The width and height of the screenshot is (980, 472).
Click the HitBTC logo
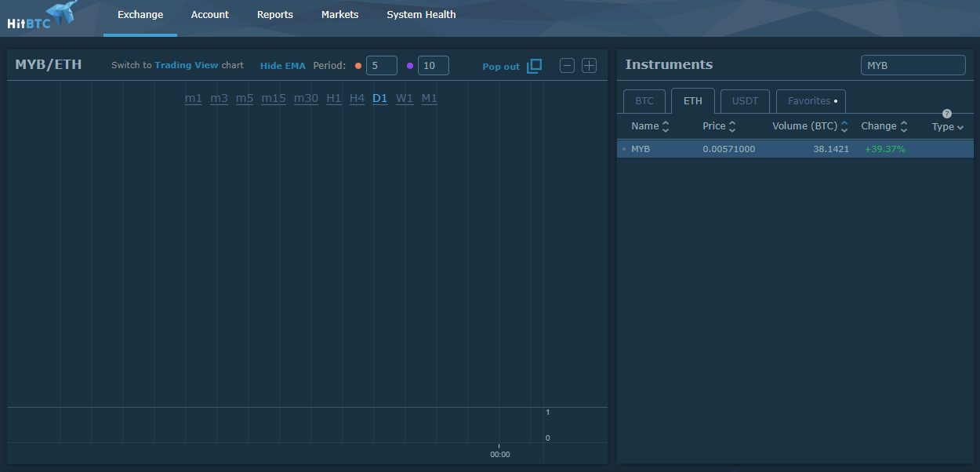pos(41,16)
